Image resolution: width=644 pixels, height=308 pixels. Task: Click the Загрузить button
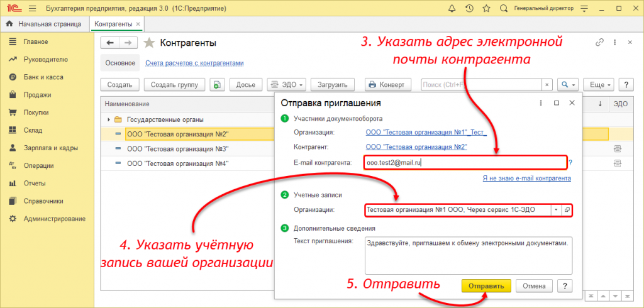tap(333, 85)
